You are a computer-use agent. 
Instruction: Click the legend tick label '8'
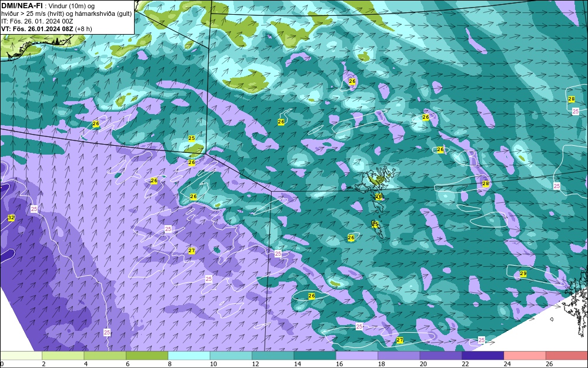pyautogui.click(x=169, y=364)
